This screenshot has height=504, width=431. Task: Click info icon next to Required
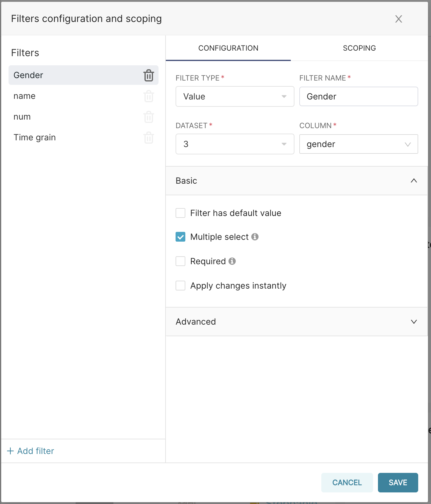(x=232, y=261)
